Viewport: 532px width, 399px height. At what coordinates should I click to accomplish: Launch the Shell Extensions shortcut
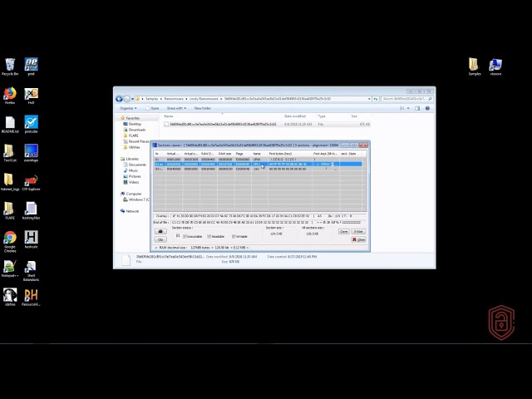(31, 270)
